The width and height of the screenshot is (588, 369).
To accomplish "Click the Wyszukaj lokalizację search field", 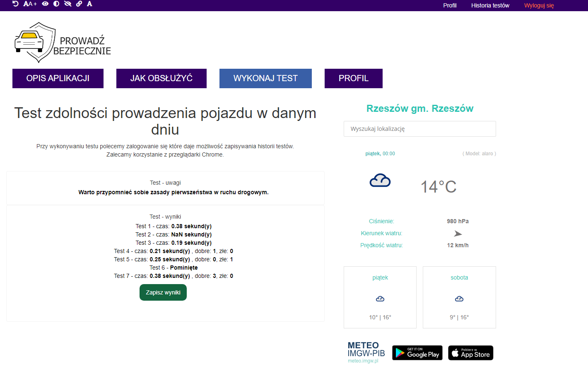I will (x=419, y=129).
